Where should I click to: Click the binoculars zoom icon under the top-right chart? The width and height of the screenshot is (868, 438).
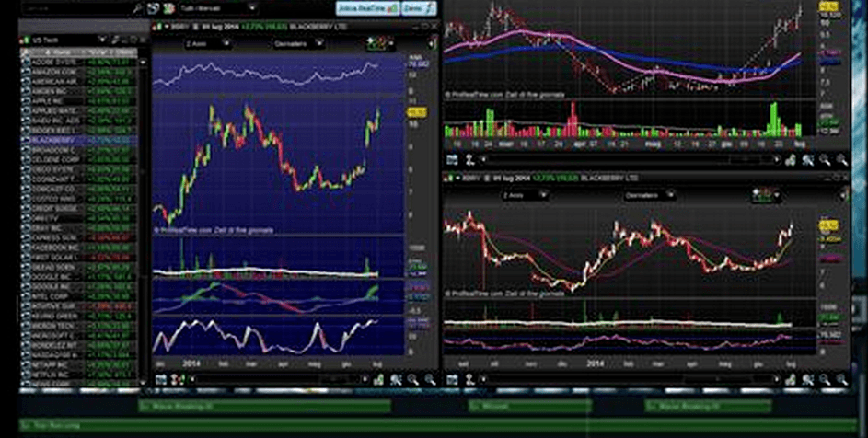(x=808, y=160)
